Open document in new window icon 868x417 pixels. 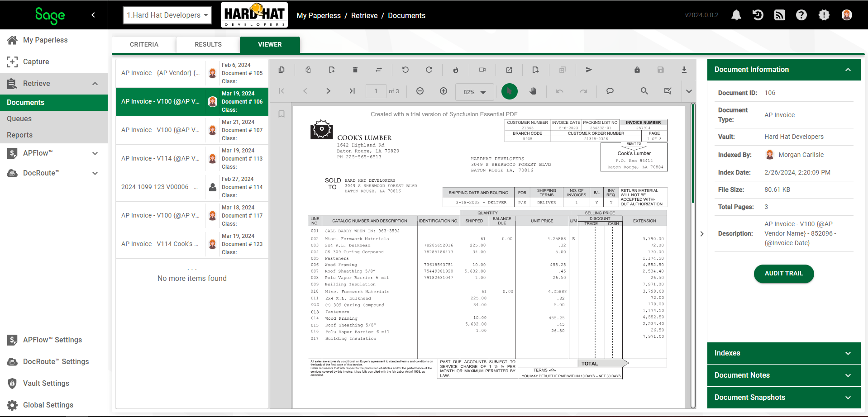[509, 70]
